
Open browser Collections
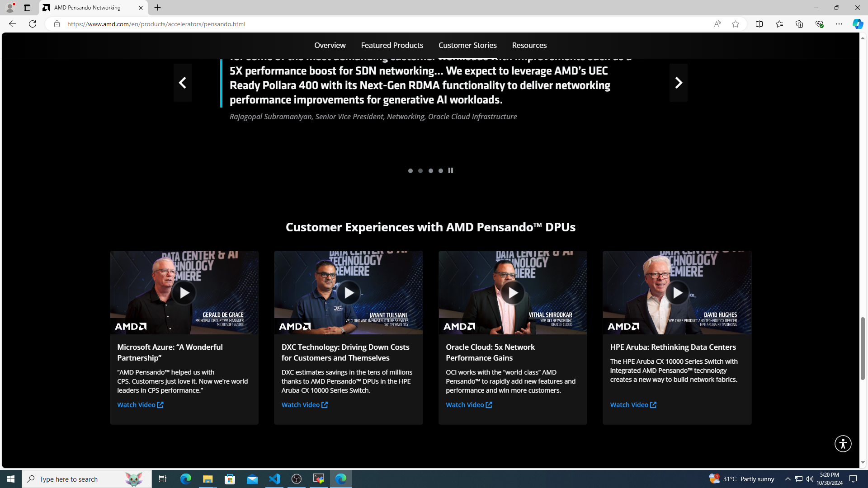coord(799,24)
